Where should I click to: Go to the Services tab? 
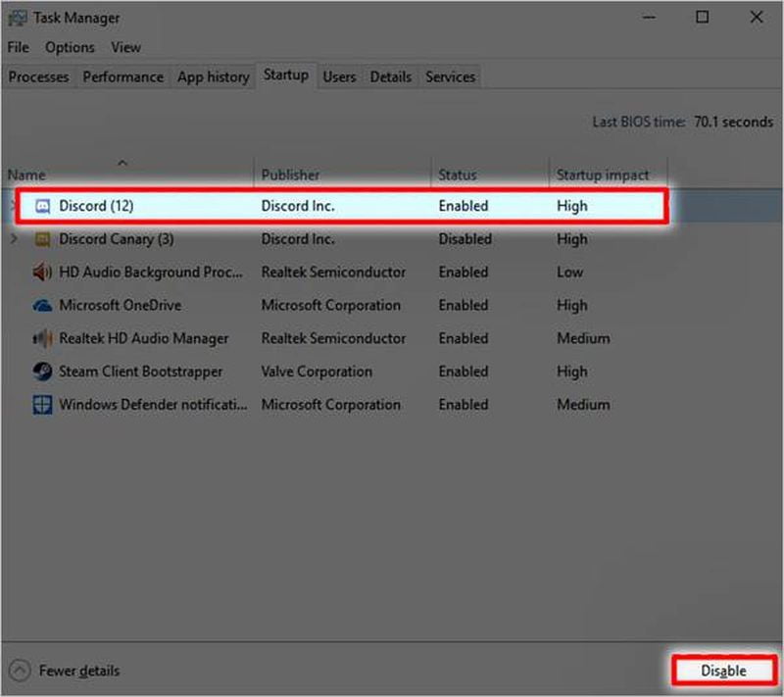(x=450, y=76)
